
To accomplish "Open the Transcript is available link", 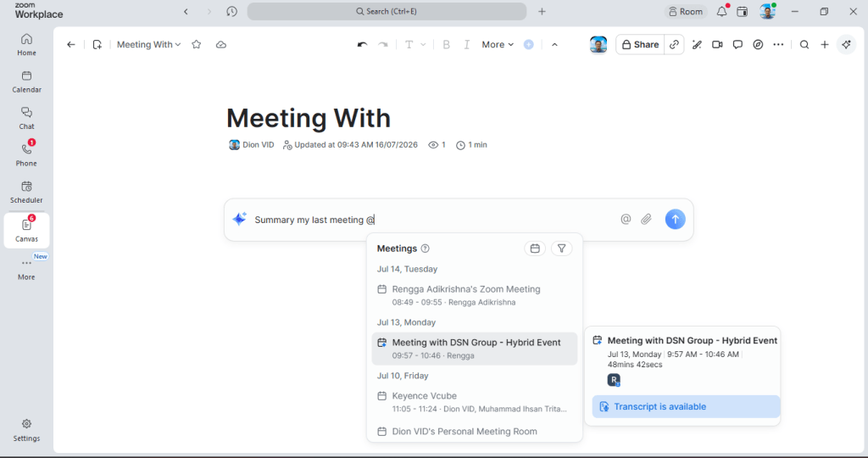I will [659, 406].
